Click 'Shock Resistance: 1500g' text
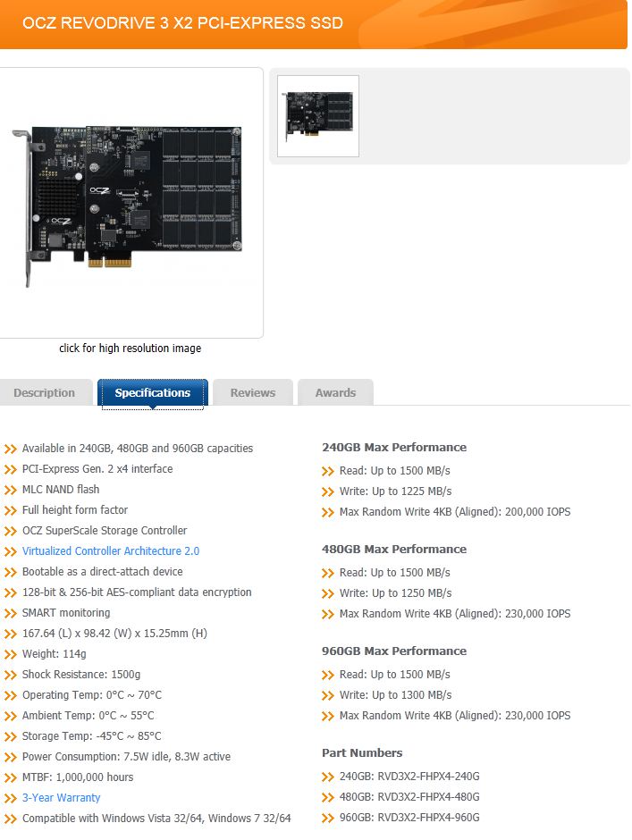632x840 pixels. (81, 675)
